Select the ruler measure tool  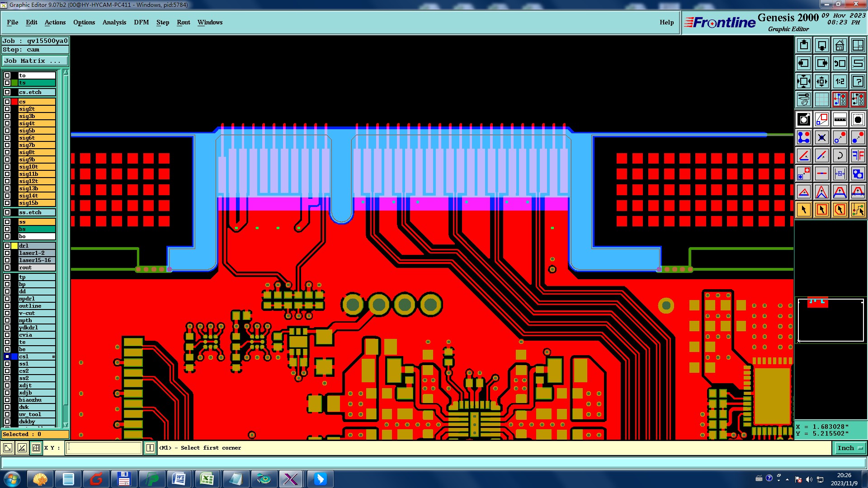click(840, 120)
